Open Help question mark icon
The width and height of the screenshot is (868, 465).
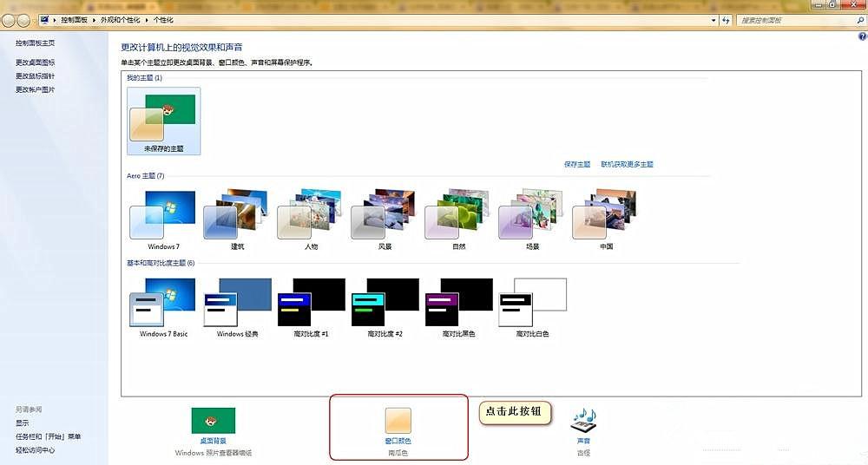862,36
